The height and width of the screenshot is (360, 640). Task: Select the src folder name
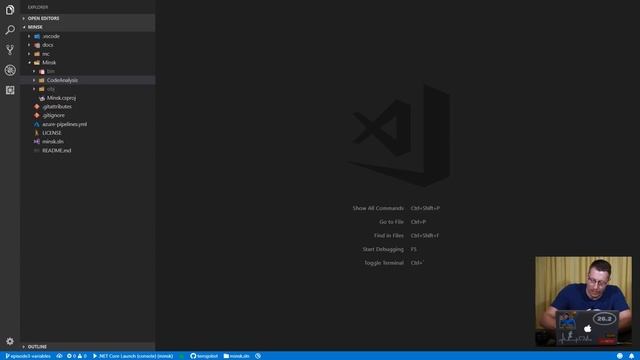pyautogui.click(x=46, y=54)
